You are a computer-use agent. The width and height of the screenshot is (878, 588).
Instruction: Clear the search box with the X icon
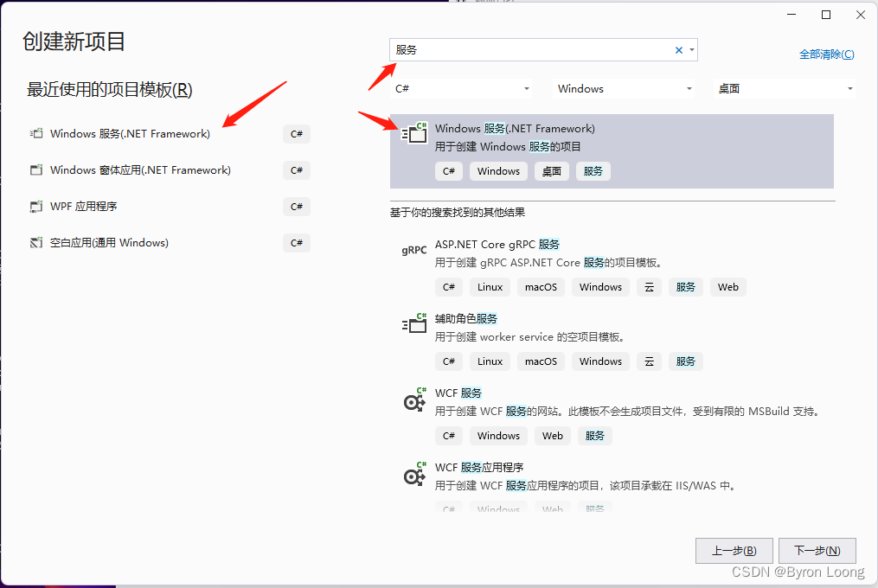coord(679,50)
